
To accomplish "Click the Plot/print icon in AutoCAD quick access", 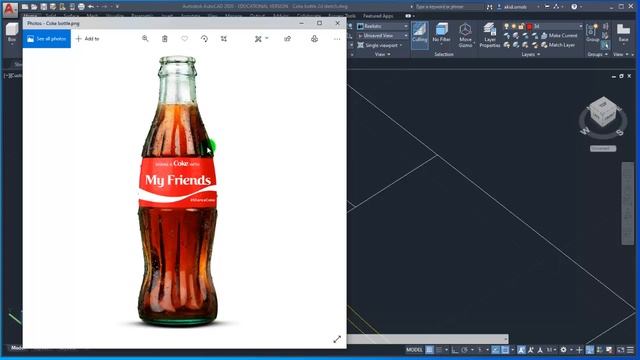I will [81, 7].
